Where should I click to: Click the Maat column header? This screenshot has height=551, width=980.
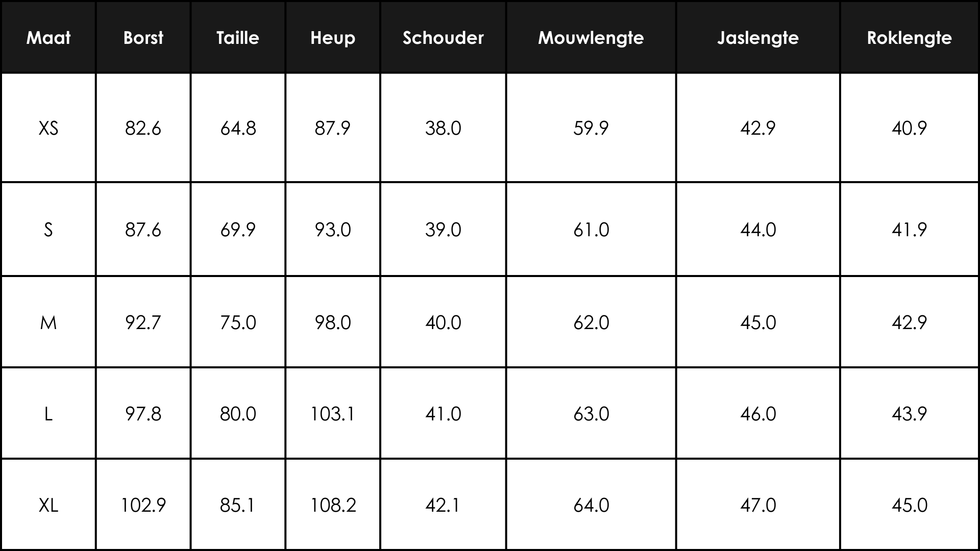pyautogui.click(x=48, y=38)
